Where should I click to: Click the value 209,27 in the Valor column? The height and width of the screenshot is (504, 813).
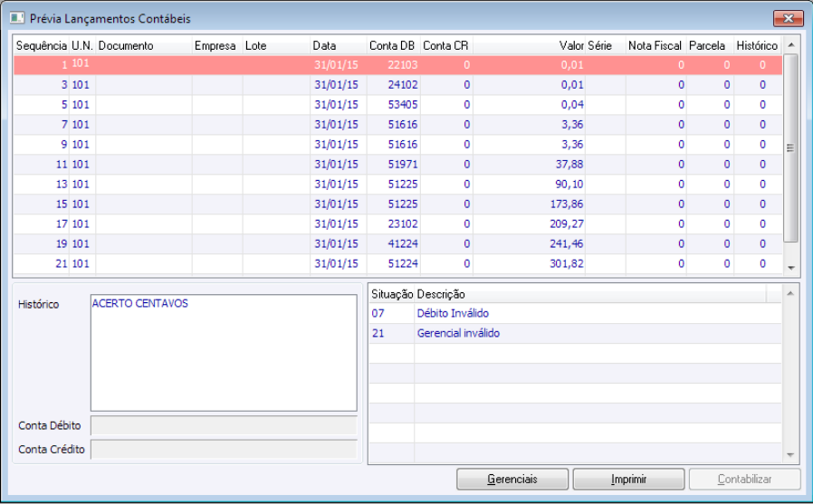[567, 223]
